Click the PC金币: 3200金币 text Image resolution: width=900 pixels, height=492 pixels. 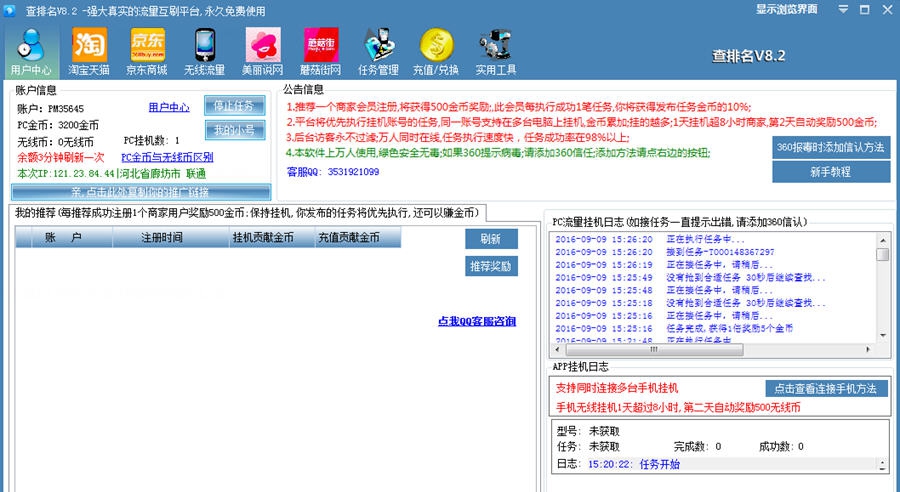(58, 125)
